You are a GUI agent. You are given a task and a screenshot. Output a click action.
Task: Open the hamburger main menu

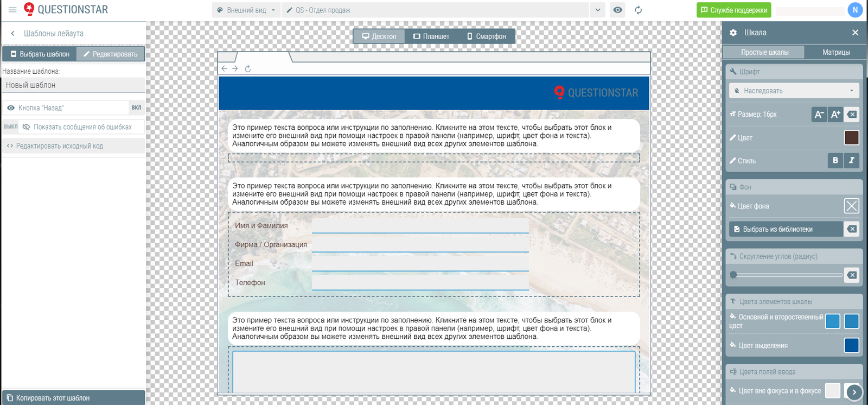tap(12, 10)
